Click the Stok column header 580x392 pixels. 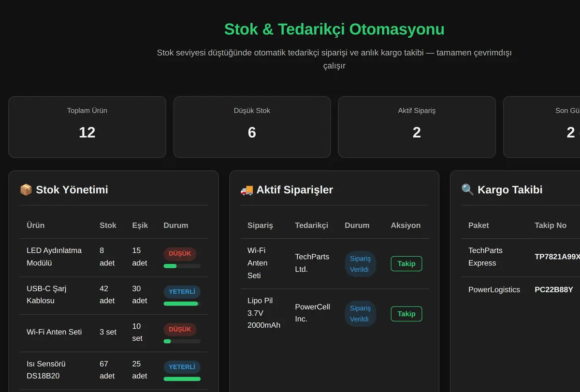[x=108, y=225]
